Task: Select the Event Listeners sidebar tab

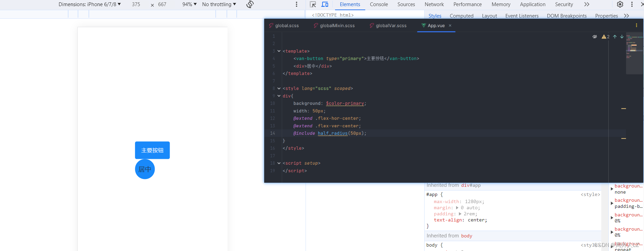Action: point(522,16)
